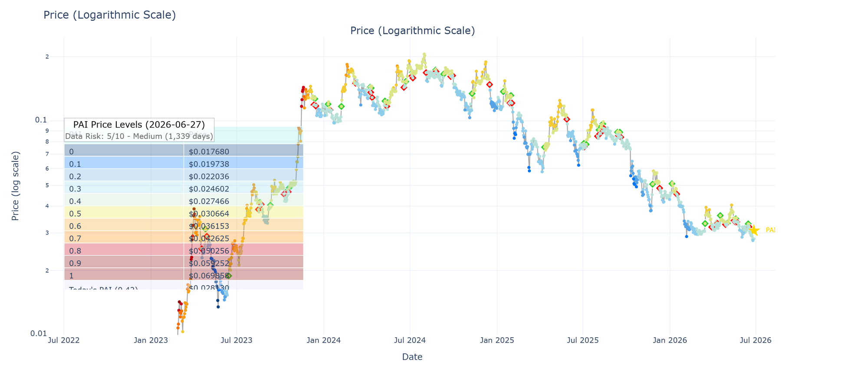Select the PAI level "0.4" table cell
Viewport: 868px width, 372px height.
point(124,200)
